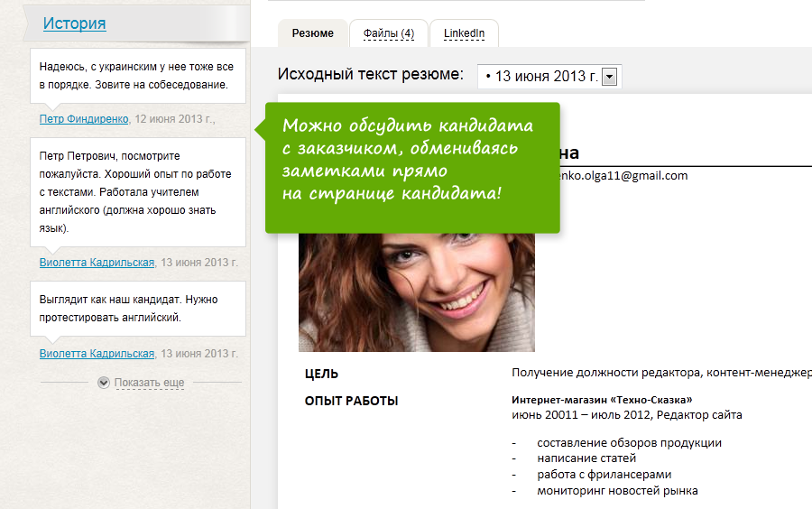Screen dimensions: 812x509
Task: Open the История heading link
Action: point(74,23)
